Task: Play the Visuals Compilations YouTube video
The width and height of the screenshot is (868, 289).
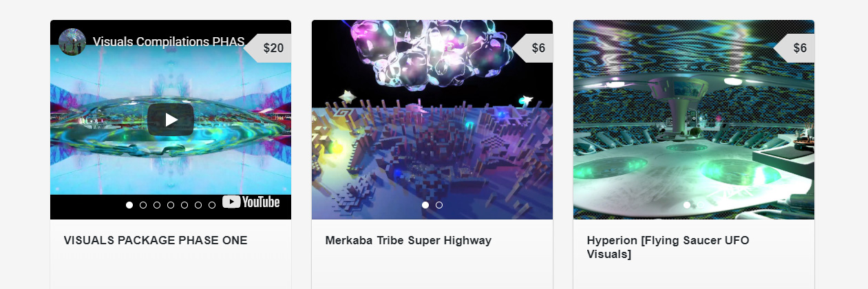Action: 171,120
